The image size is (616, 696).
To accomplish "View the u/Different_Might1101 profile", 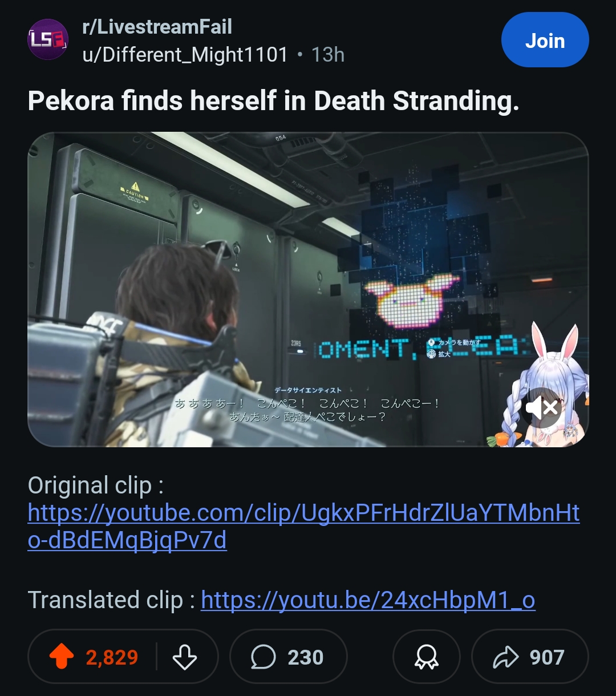I will (185, 55).
